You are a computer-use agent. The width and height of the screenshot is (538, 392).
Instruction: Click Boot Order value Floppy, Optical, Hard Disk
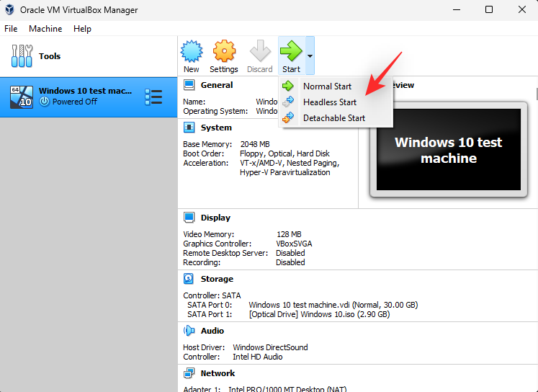point(284,153)
